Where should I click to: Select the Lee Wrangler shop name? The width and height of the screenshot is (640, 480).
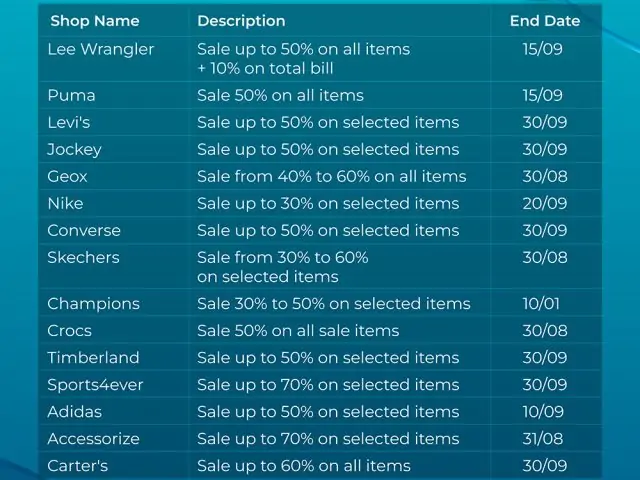pyautogui.click(x=101, y=49)
